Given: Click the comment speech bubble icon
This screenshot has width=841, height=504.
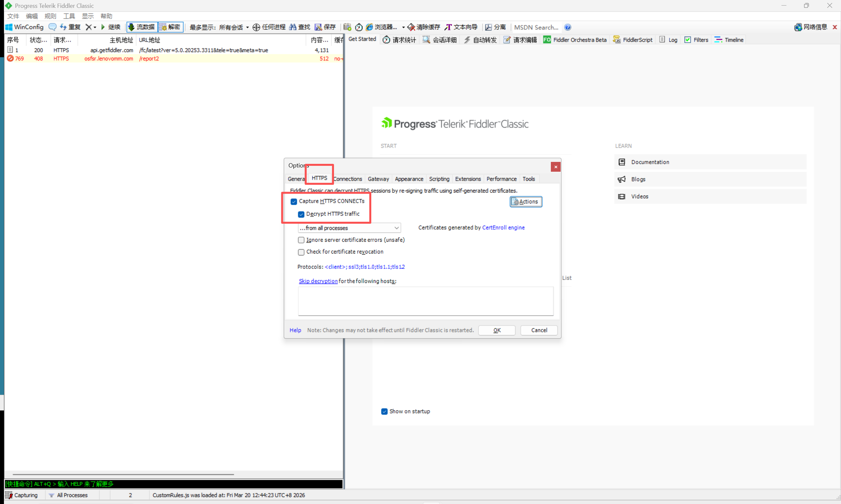Looking at the screenshot, I should pos(52,27).
